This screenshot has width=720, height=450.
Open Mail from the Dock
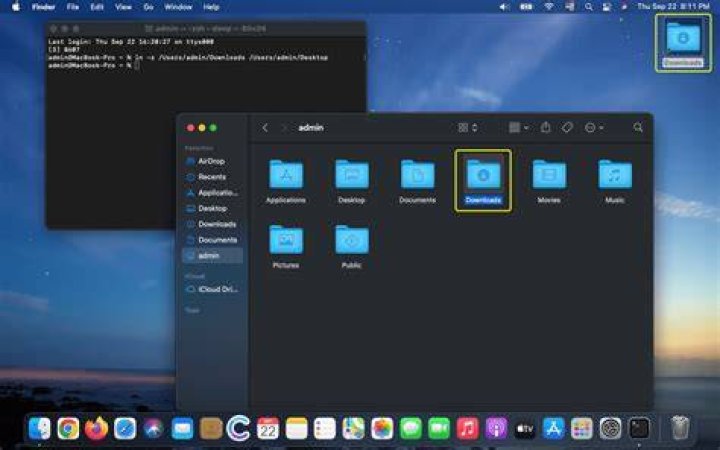coord(182,429)
